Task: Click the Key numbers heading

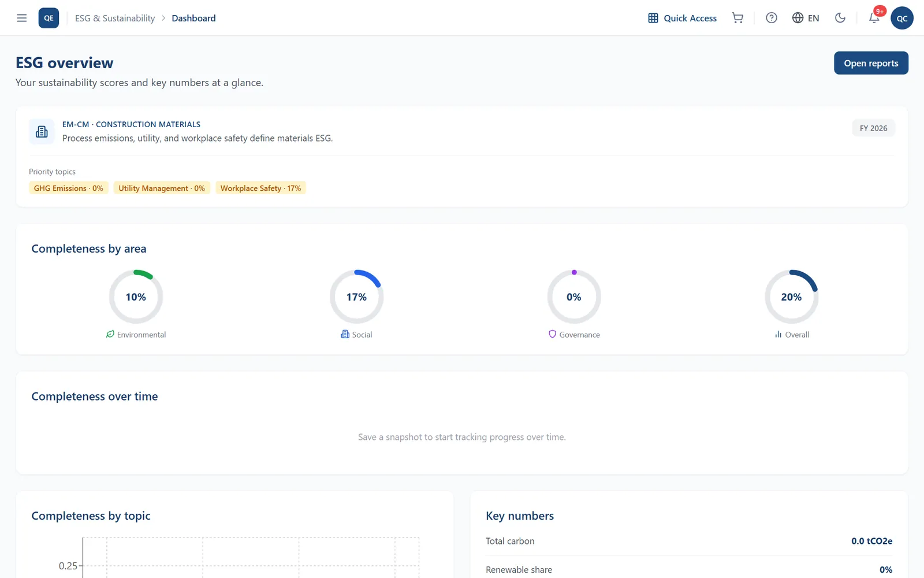Action: click(520, 516)
